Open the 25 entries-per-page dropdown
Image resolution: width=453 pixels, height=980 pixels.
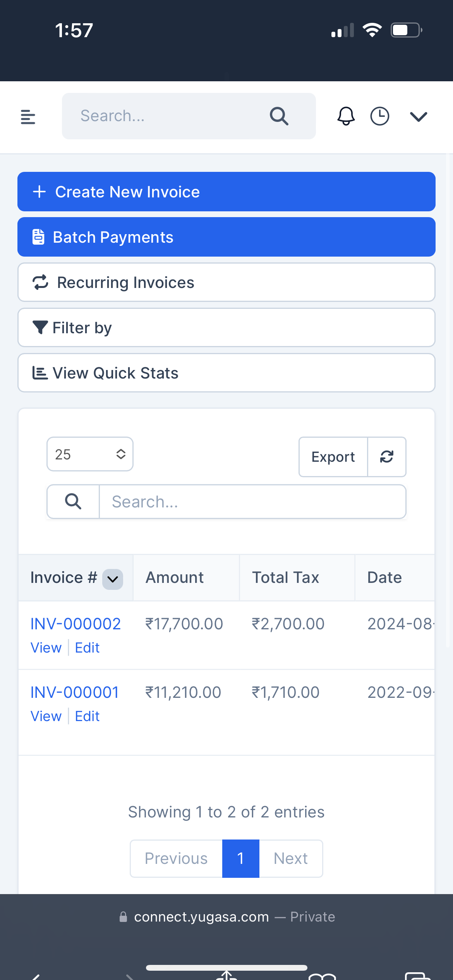tap(90, 454)
